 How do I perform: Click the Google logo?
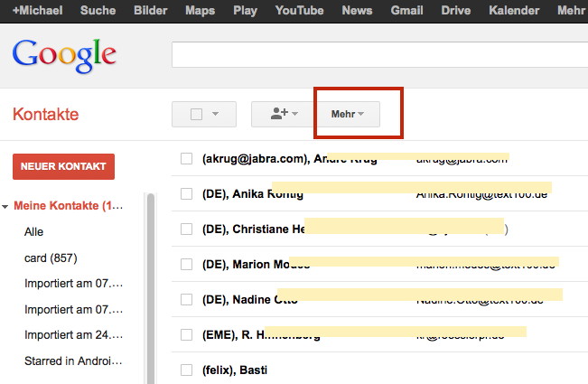click(x=64, y=55)
